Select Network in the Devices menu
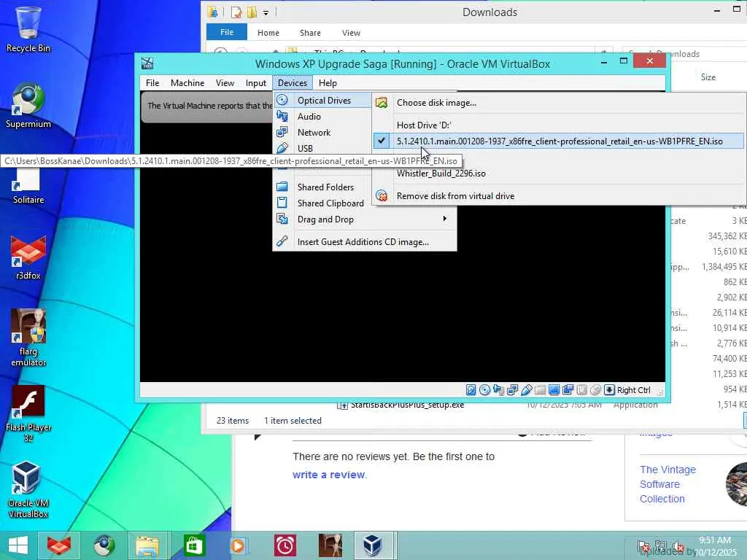 click(x=322, y=133)
